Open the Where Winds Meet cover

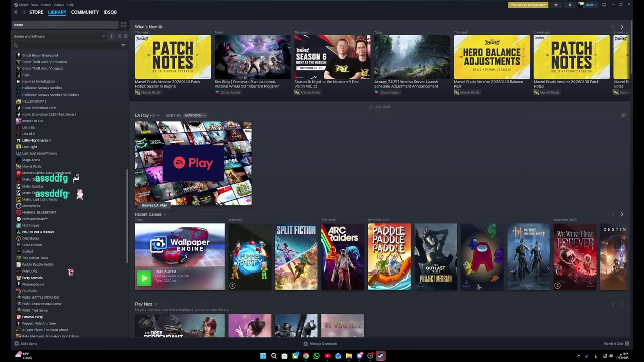click(528, 256)
